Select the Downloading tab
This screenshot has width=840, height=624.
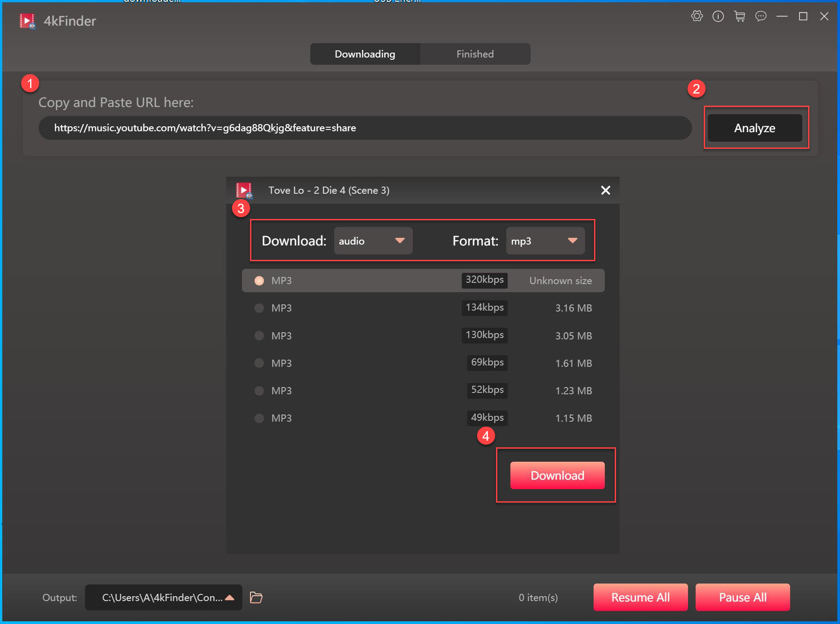click(364, 53)
